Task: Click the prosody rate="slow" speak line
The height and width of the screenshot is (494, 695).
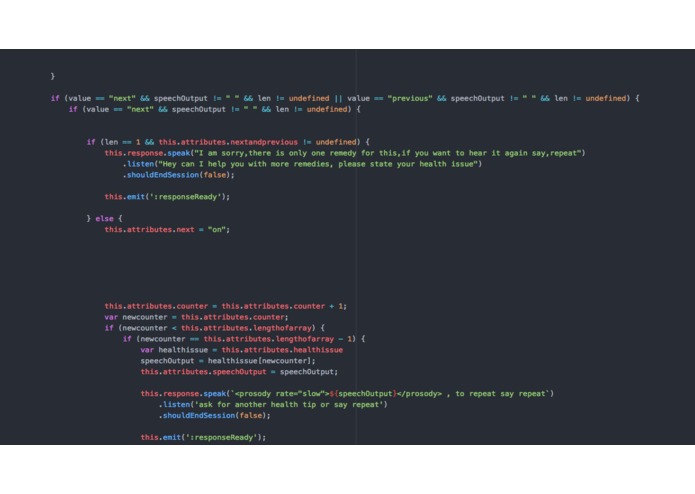Action: tap(347, 394)
